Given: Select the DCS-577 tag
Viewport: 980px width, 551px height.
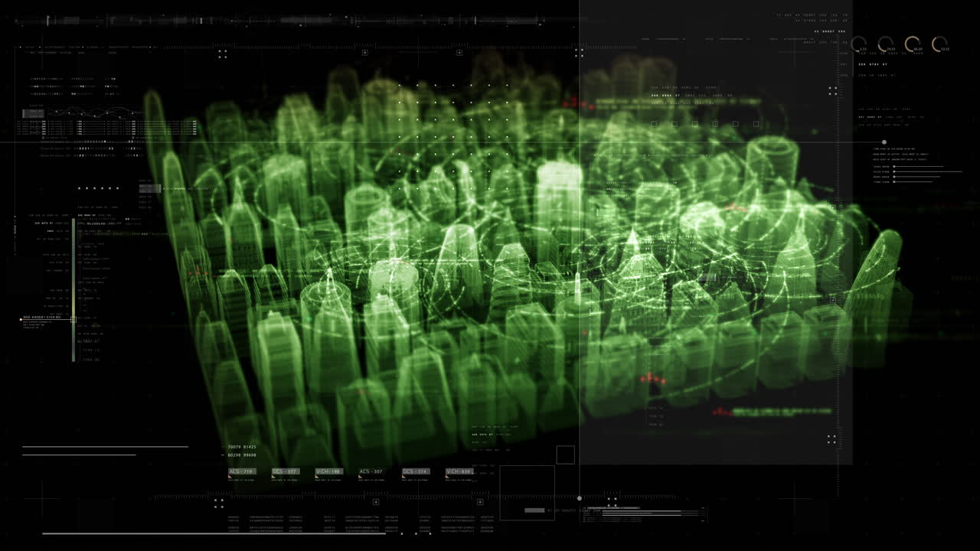Looking at the screenshot, I should tap(286, 471).
